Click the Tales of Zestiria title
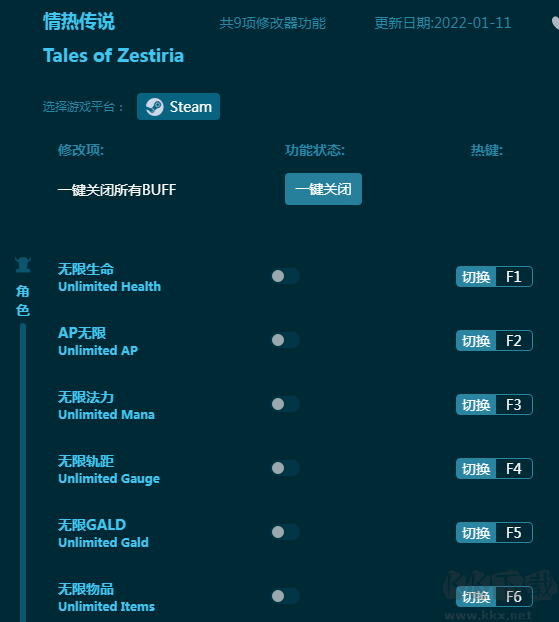 [113, 56]
